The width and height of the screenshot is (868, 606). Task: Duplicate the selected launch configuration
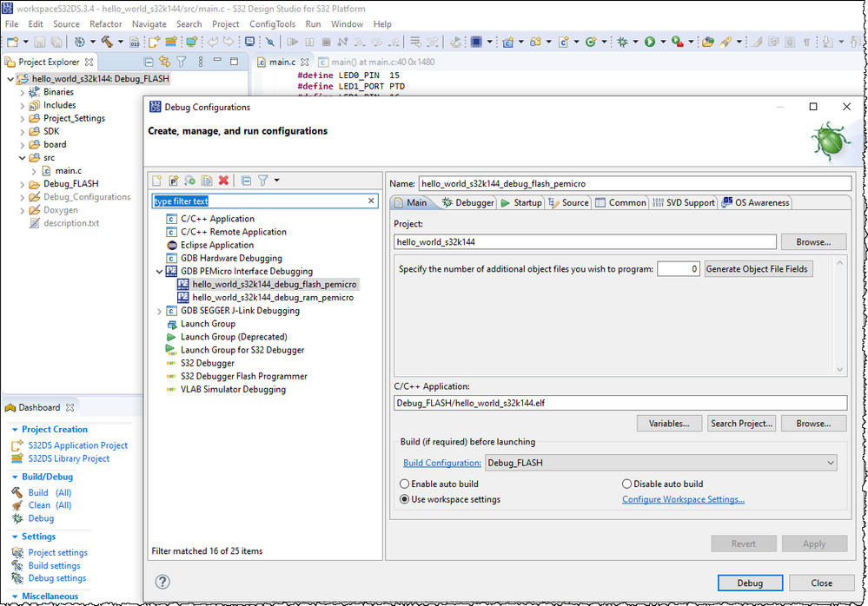tap(207, 180)
